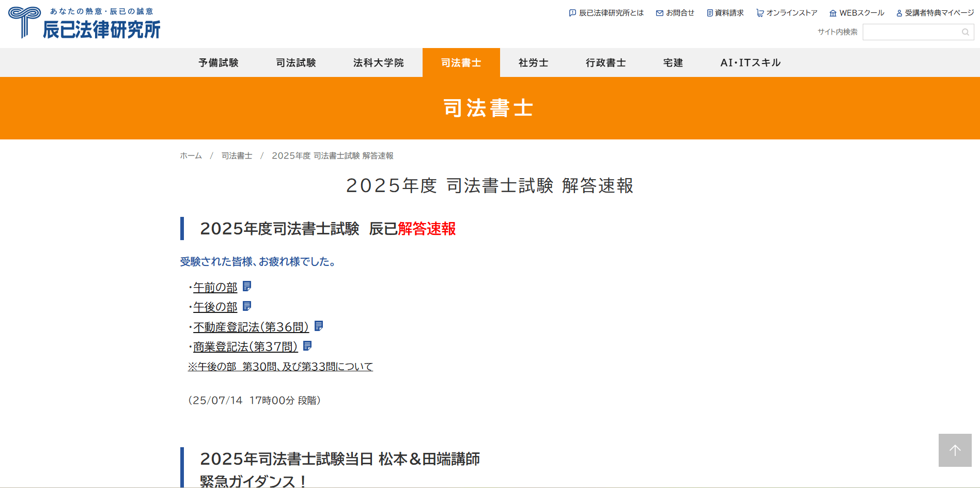Click document icon next to 午後の部
Screen dimensions: 980x488
[x=247, y=306]
